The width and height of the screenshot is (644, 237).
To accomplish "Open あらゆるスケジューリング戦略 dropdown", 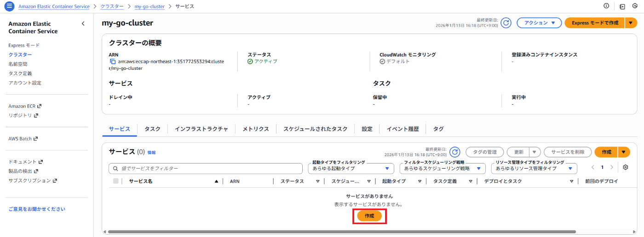I will click(x=443, y=169).
